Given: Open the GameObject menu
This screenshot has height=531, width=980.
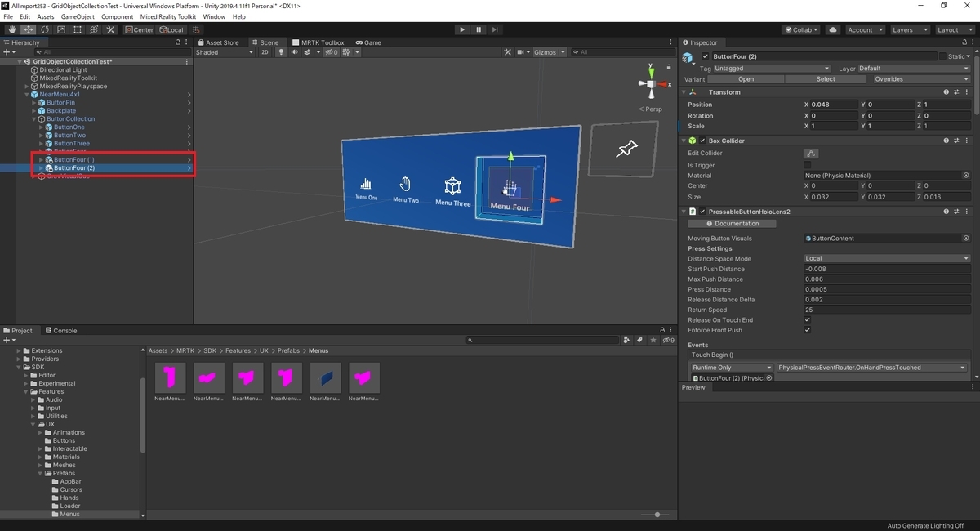Looking at the screenshot, I should (78, 16).
